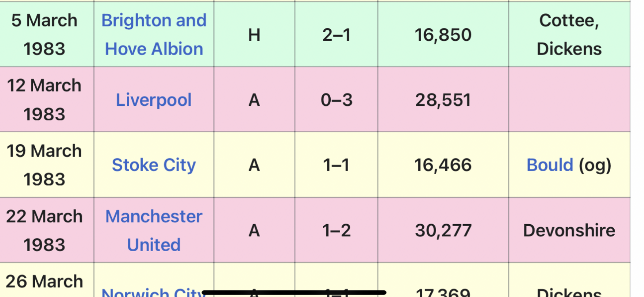Click the 2–1 result cell
The width and height of the screenshot is (644, 297).
coord(336,34)
